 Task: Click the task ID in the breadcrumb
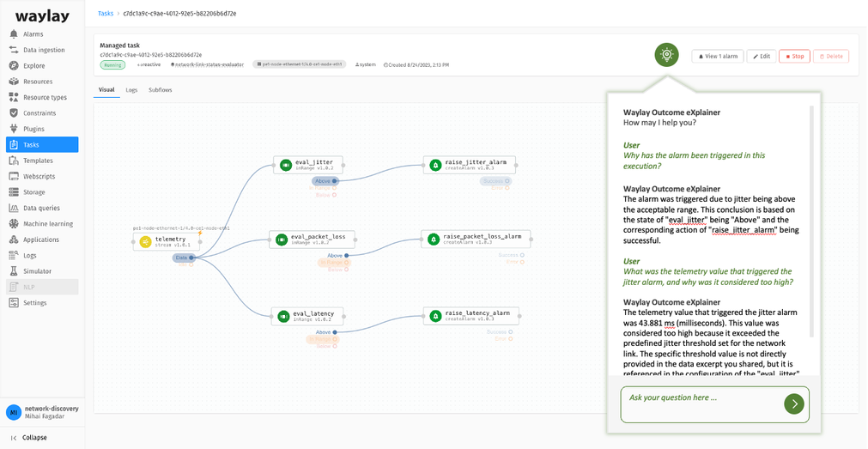pyautogui.click(x=179, y=13)
